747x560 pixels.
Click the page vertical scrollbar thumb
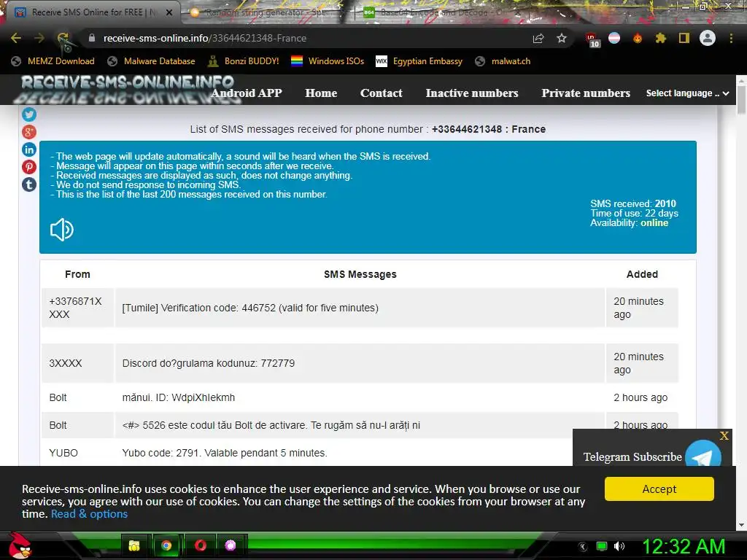click(x=741, y=99)
